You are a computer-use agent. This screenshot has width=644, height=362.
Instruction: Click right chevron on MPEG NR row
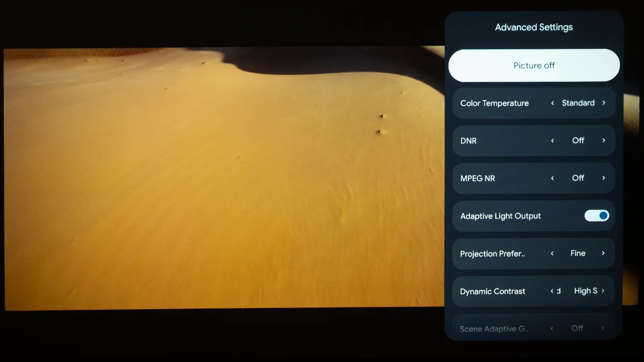click(603, 178)
